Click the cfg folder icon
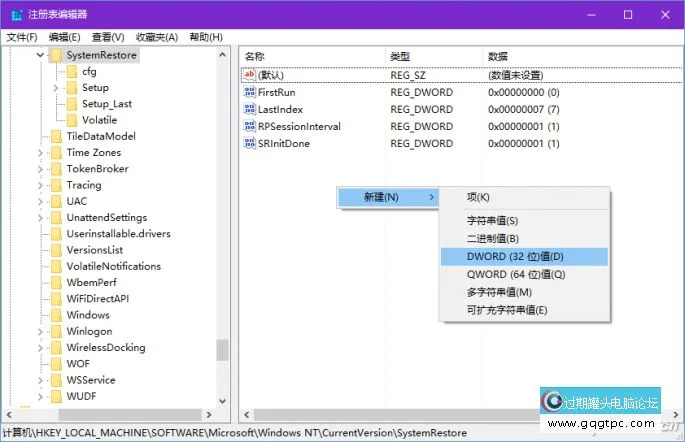Screen dimensions: 685x442 point(72,72)
